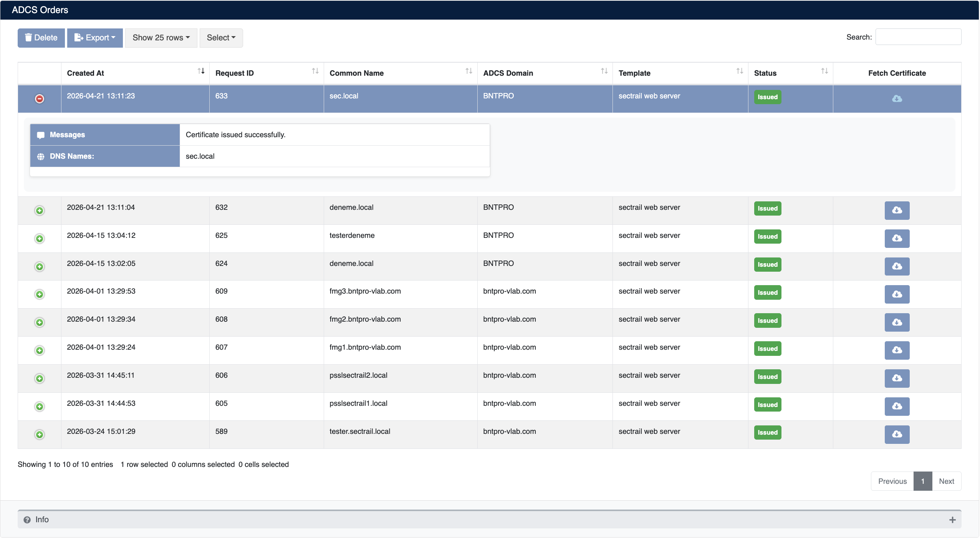Expand details for fmg3.bntpro-vlab.com row
The width and height of the screenshot is (980, 538).
(x=40, y=294)
